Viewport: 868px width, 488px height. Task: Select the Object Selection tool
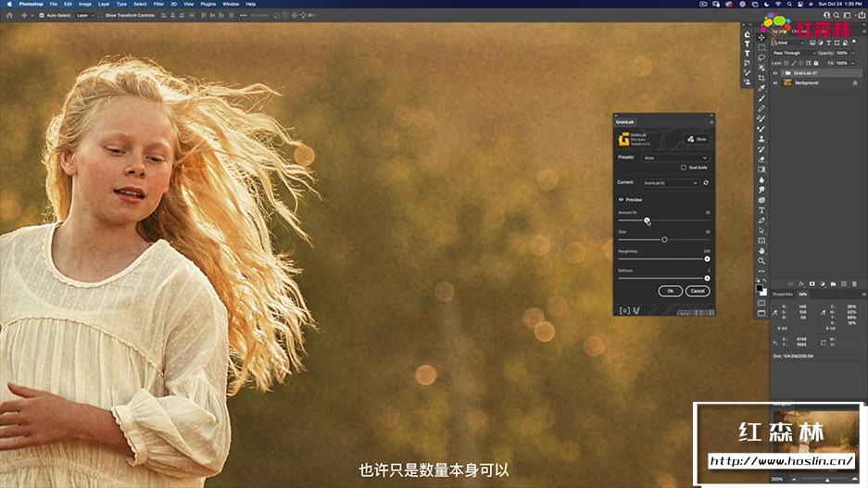click(x=761, y=68)
